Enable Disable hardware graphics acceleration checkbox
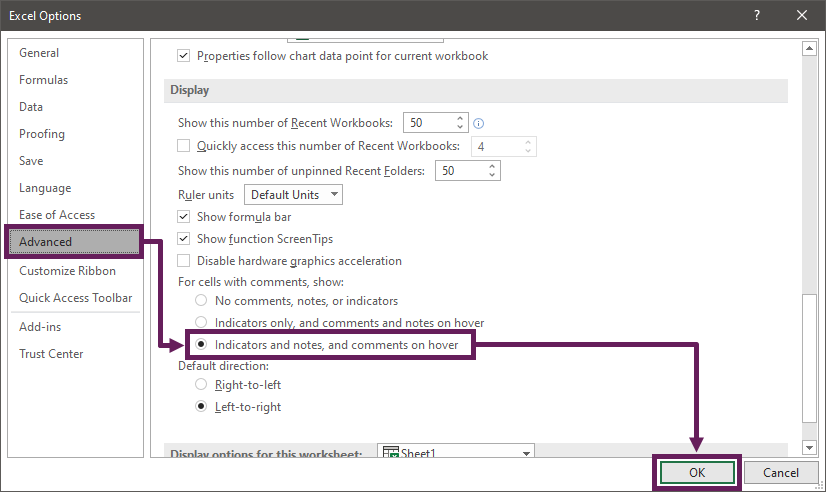 [183, 261]
